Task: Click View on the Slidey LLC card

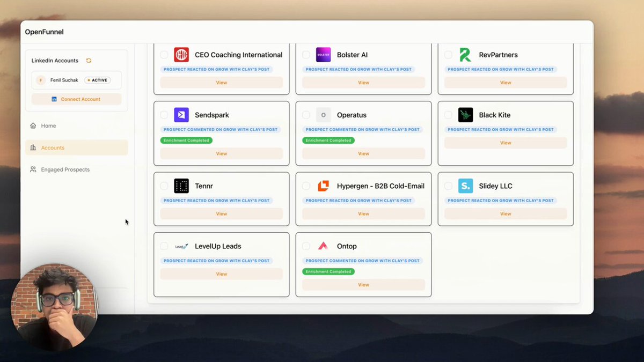Action: tap(506, 213)
